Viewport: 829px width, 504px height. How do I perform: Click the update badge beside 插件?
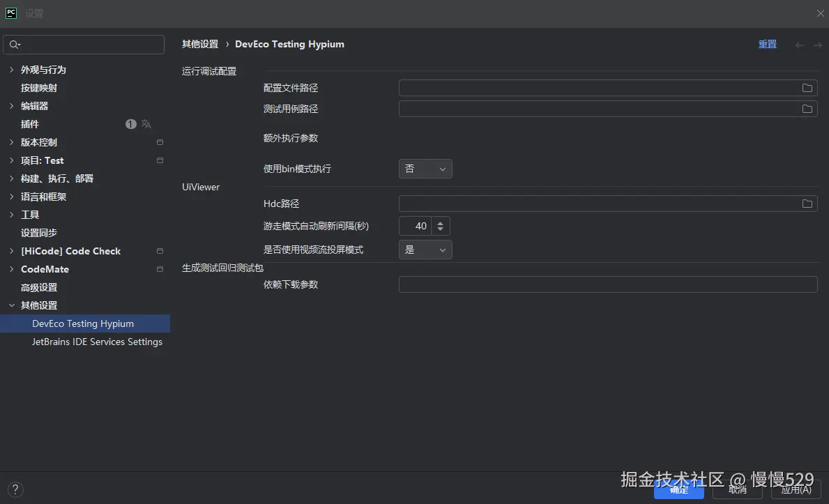click(x=130, y=124)
